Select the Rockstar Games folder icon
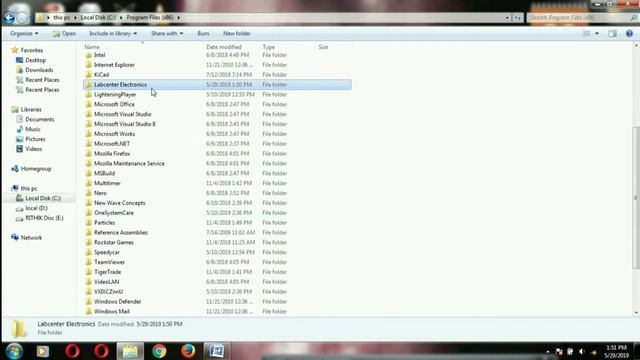Viewport: 640px width, 360px height. point(89,242)
